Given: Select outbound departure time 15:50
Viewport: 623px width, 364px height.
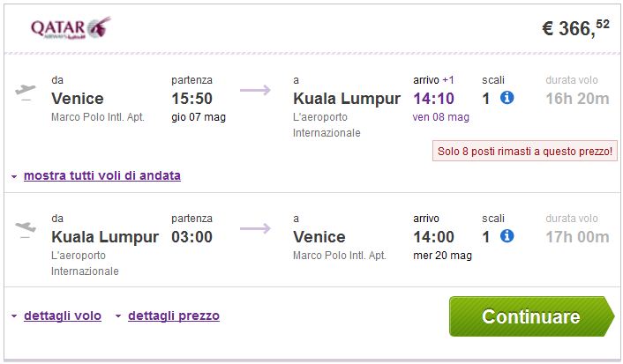Looking at the screenshot, I should point(192,99).
